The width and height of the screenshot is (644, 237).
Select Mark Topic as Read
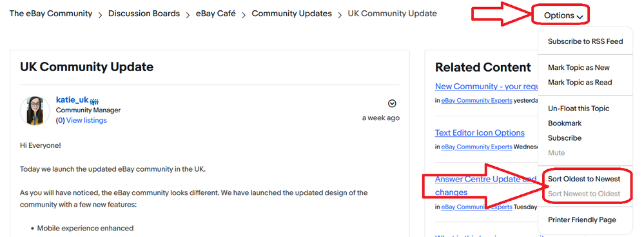click(580, 82)
